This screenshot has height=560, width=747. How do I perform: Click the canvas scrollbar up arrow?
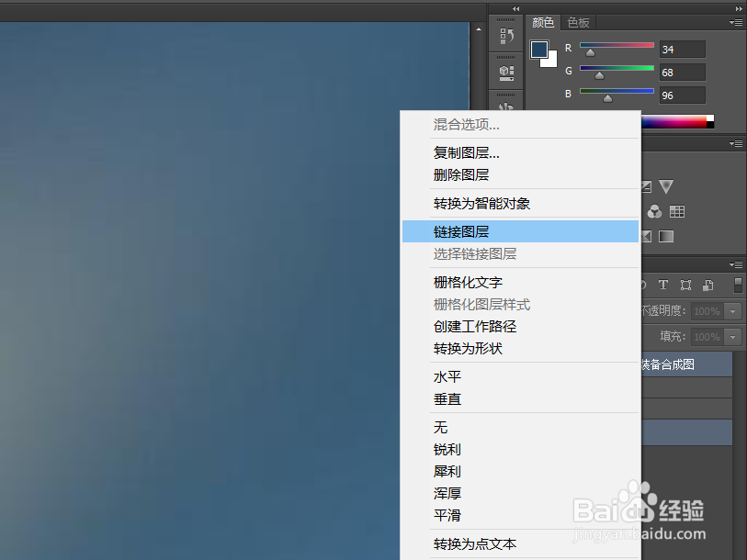pyautogui.click(x=479, y=29)
